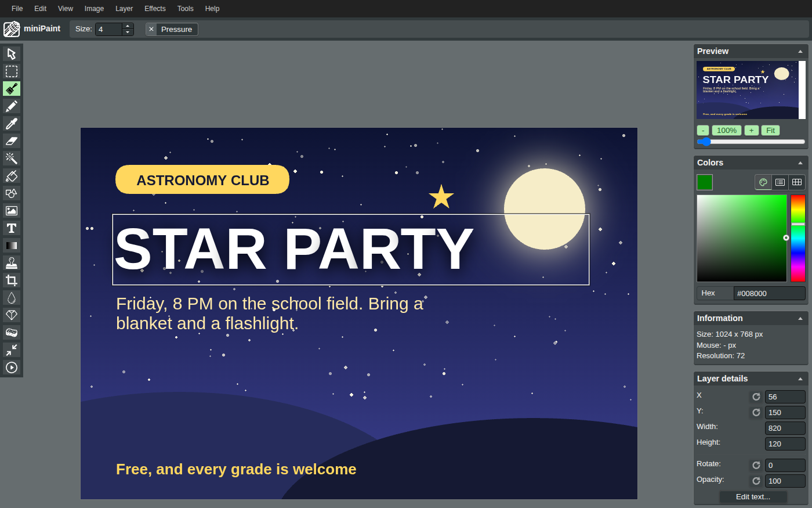812x508 pixels.
Task: Open the Effects menu
Action: [155, 9]
